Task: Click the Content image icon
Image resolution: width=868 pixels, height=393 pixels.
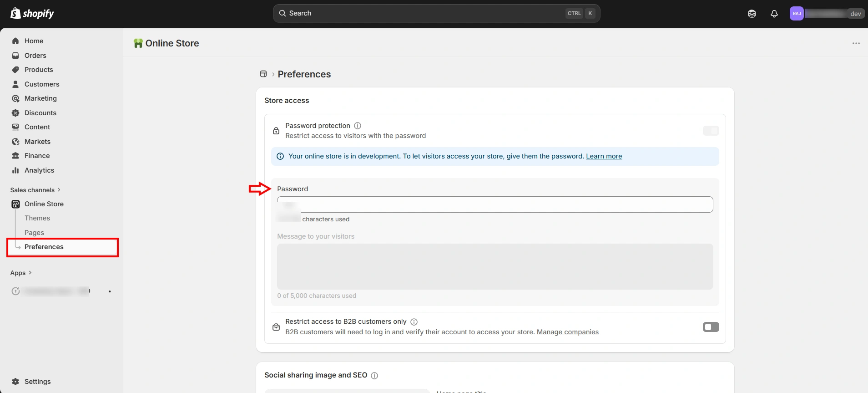Action: click(15, 127)
